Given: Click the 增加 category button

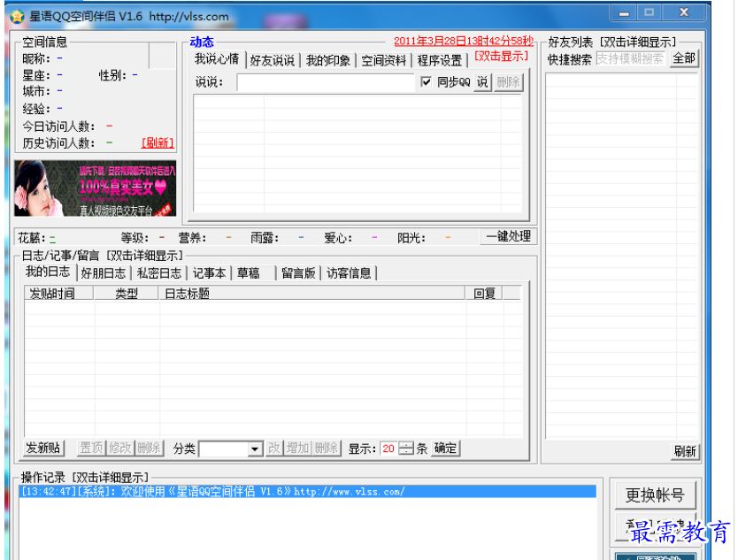Looking at the screenshot, I should (x=297, y=448).
